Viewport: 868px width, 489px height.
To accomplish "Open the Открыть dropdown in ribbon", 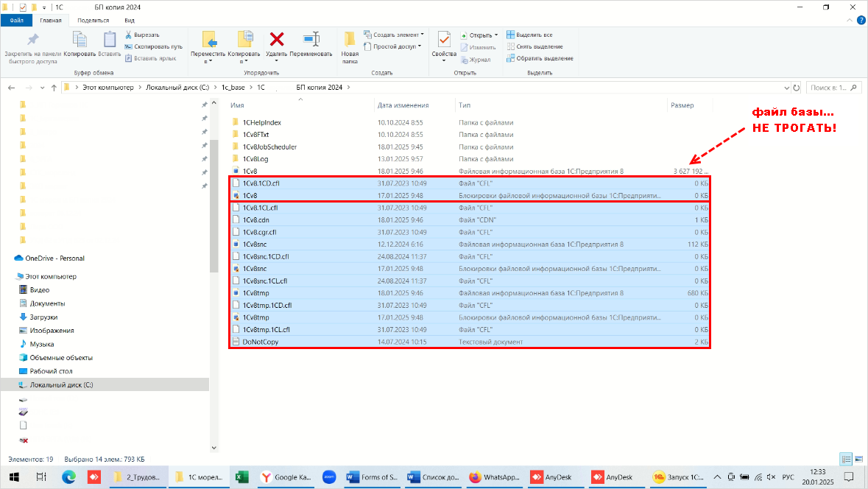I will 480,35.
